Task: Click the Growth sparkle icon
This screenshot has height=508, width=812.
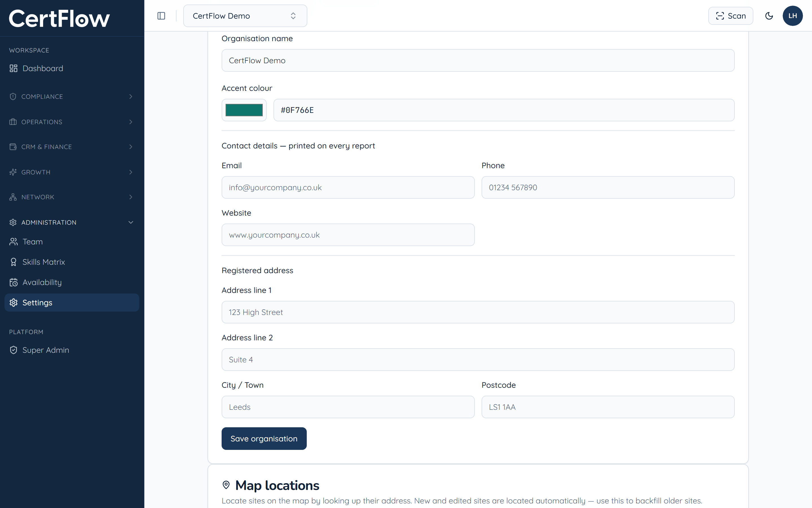Action: pos(13,172)
